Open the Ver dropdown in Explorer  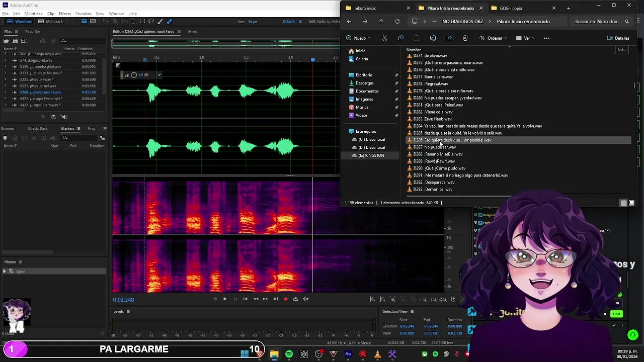coord(525,38)
